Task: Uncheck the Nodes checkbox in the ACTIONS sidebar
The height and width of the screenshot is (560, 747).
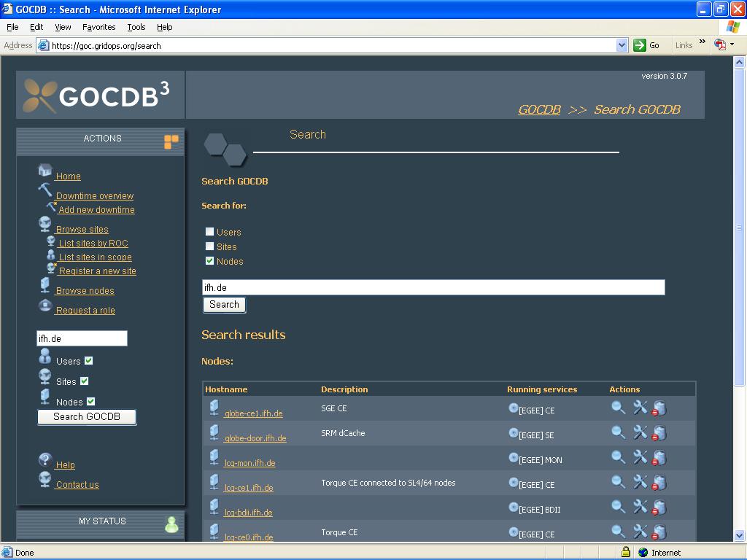Action: coord(91,402)
